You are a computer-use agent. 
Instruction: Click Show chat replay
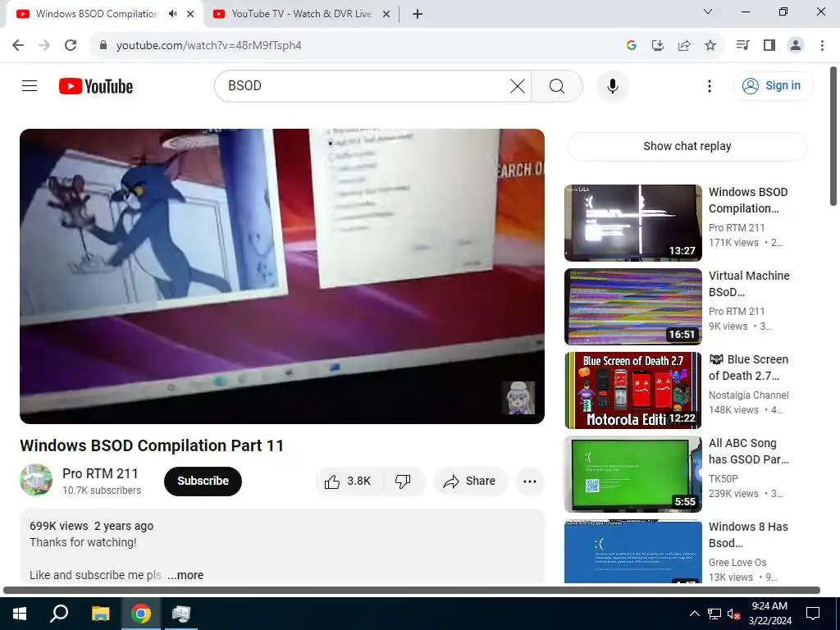(687, 146)
